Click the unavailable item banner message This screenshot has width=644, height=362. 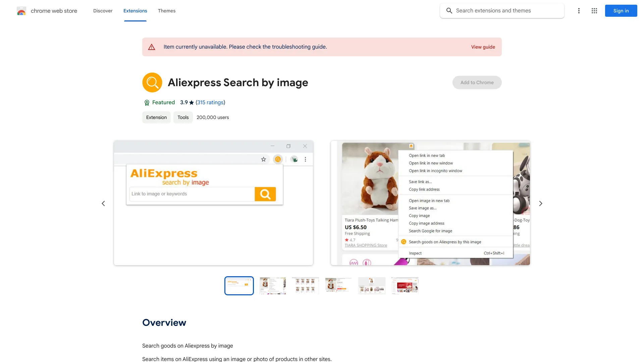coord(245,47)
